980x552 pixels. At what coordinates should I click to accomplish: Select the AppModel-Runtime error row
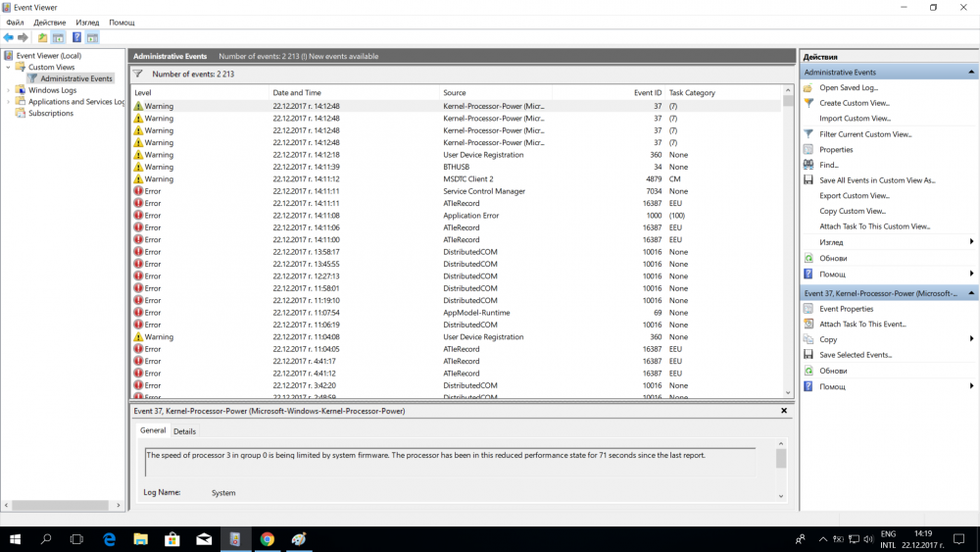tap(456, 313)
